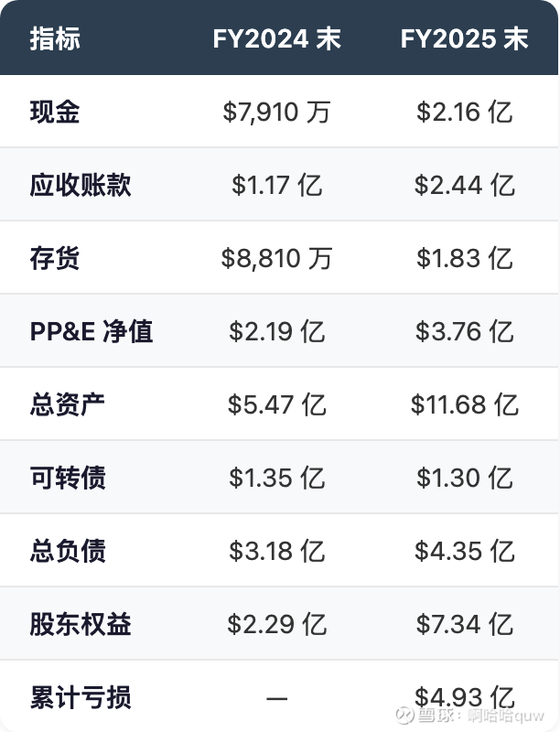Image resolution: width=560 pixels, height=732 pixels.
Task: Click the $11.68 亿 total assets value
Action: pyautogui.click(x=464, y=404)
